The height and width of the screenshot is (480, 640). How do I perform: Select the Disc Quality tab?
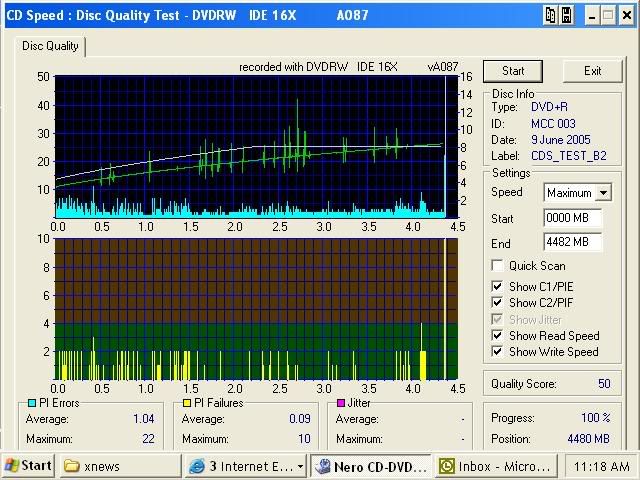pyautogui.click(x=50, y=46)
